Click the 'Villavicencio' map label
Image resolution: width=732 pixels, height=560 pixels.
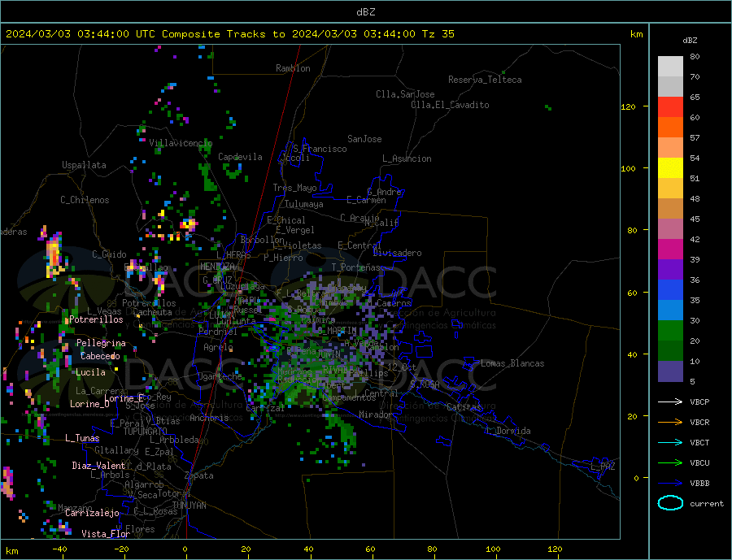(181, 143)
